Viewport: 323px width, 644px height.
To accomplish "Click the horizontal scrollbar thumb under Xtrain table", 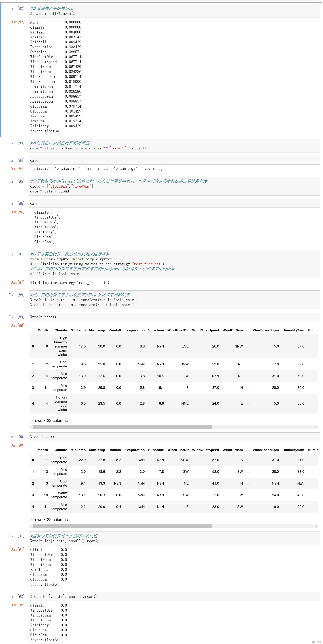I will [x=122, y=427].
